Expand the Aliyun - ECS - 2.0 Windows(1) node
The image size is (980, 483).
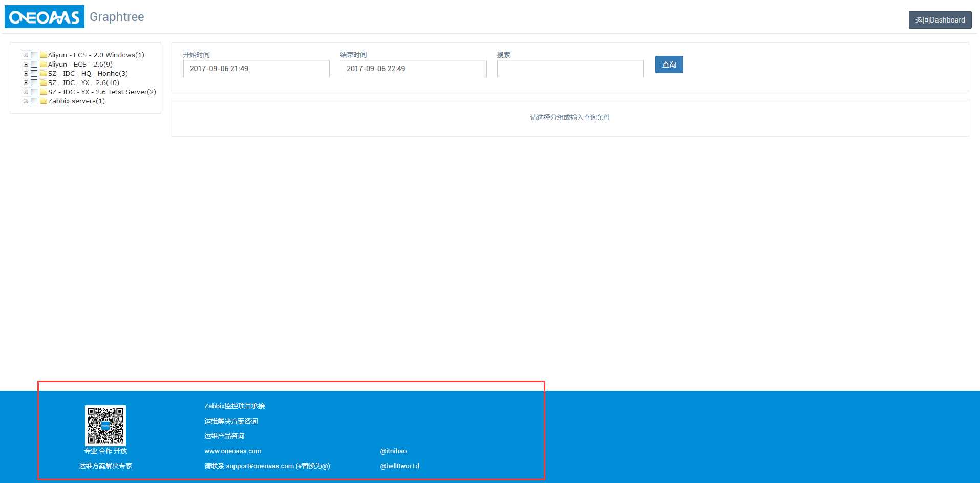26,55
